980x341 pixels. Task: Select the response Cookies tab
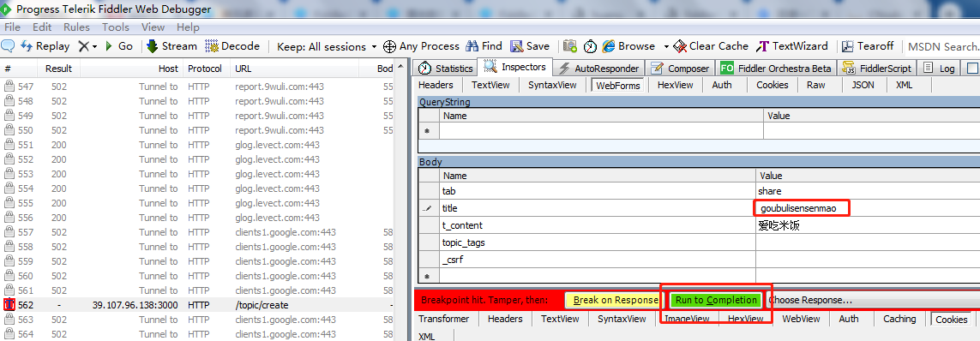951,319
